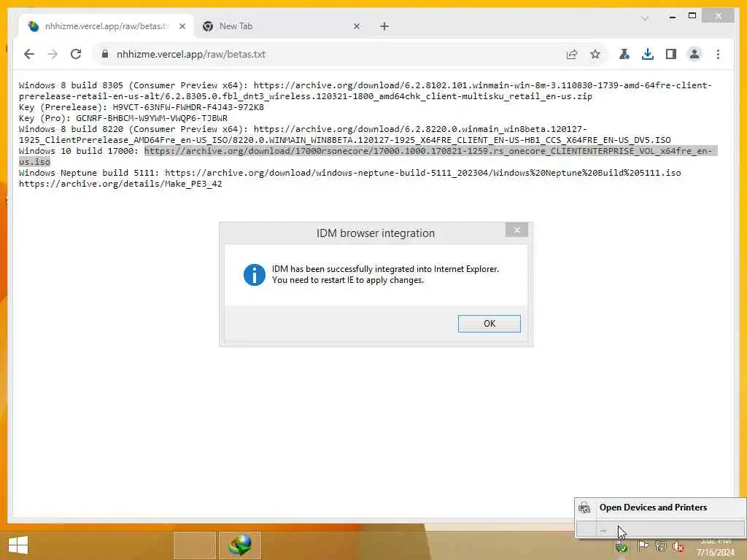Image resolution: width=747 pixels, height=560 pixels.
Task: Bookmark this page with the star
Action: pos(595,54)
